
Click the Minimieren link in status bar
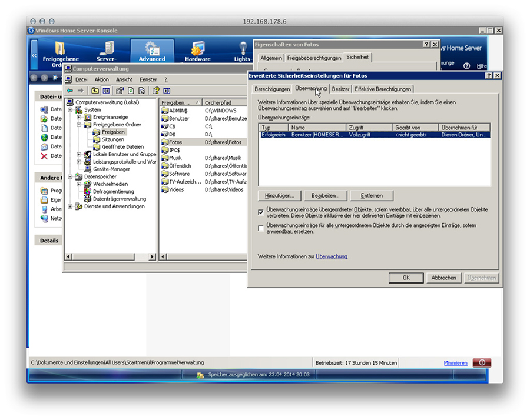coord(455,363)
